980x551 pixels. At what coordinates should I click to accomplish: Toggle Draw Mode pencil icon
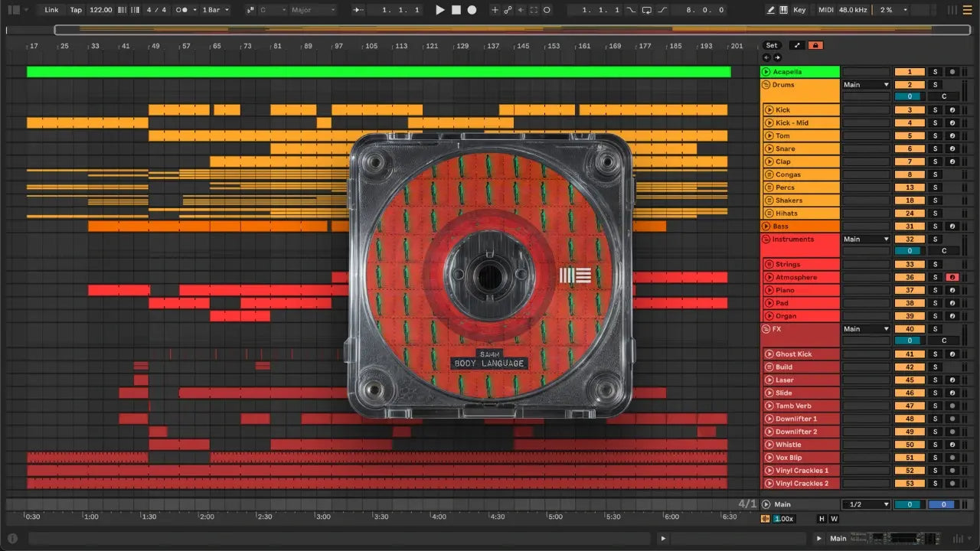pos(770,10)
